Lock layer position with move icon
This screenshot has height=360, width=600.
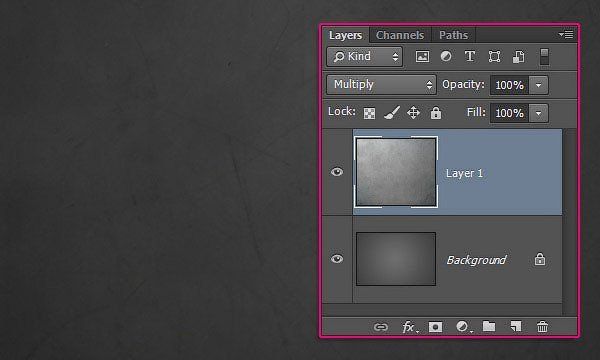click(414, 113)
